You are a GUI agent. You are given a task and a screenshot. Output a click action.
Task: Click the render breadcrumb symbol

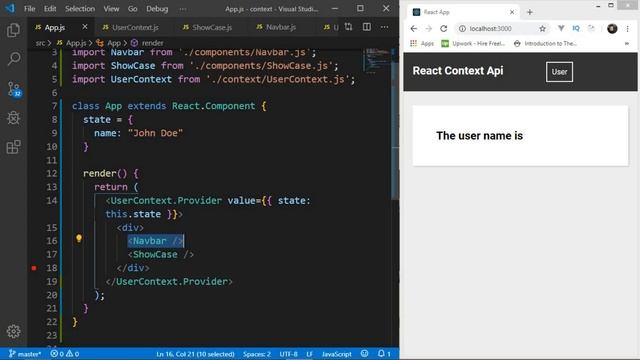pyautogui.click(x=147, y=43)
